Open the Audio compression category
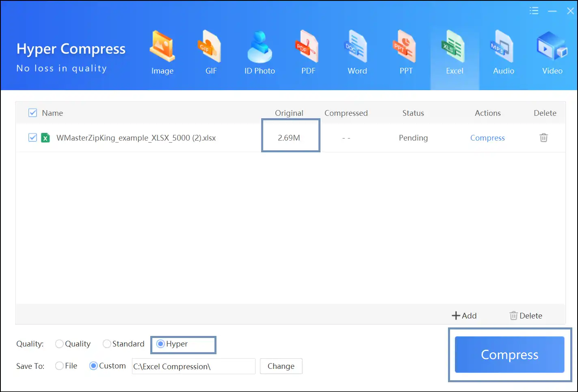578x392 pixels. pos(503,53)
